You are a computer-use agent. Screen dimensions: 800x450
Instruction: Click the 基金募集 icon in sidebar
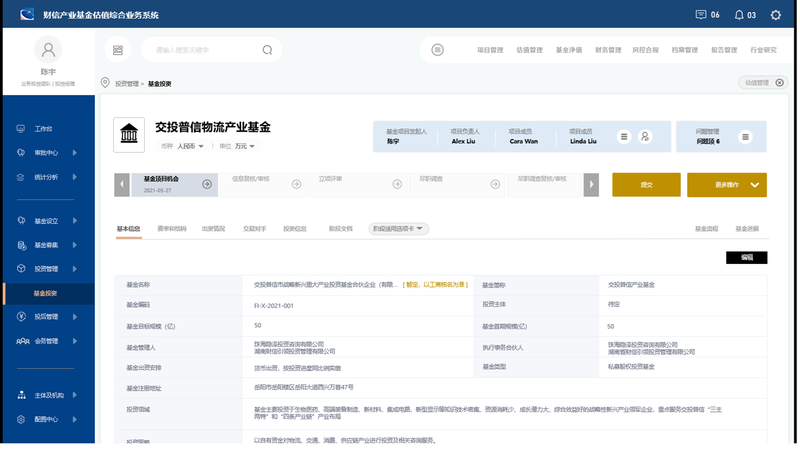21,245
